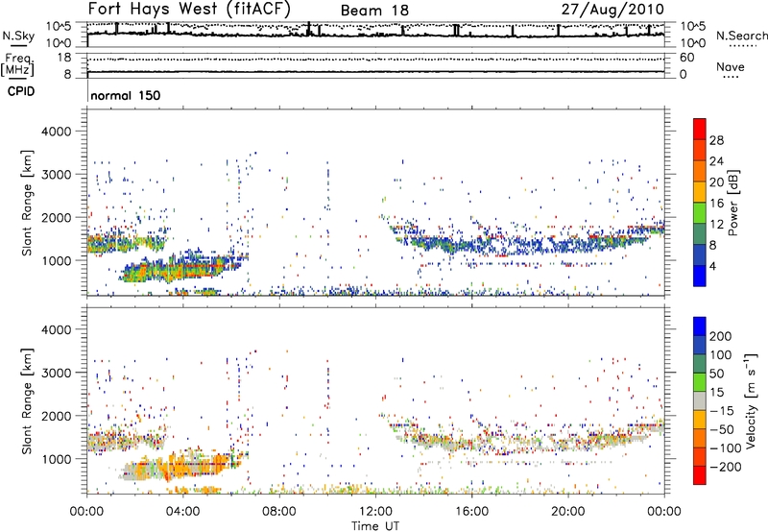The image size is (768, 532).
Task: Click the "1000" tick of the velocity panel
Action: coord(57,459)
